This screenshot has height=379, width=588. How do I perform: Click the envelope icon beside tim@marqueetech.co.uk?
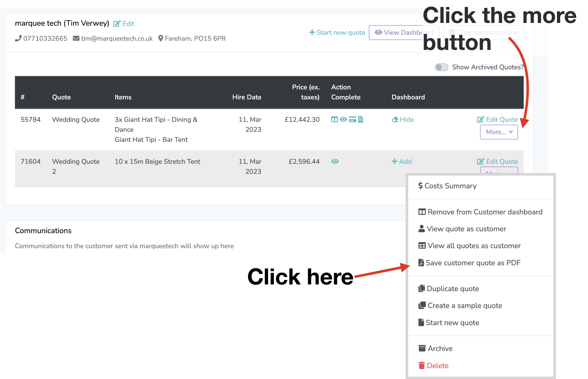pyautogui.click(x=76, y=38)
